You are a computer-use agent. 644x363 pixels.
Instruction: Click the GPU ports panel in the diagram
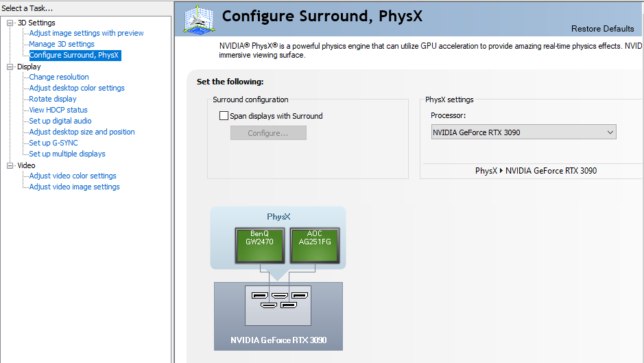tap(278, 305)
